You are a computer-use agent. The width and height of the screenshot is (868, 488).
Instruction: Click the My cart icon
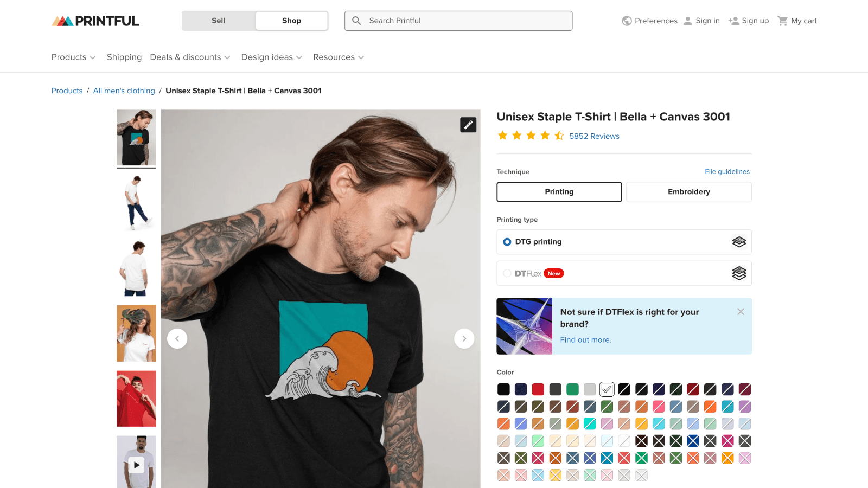[x=782, y=21]
